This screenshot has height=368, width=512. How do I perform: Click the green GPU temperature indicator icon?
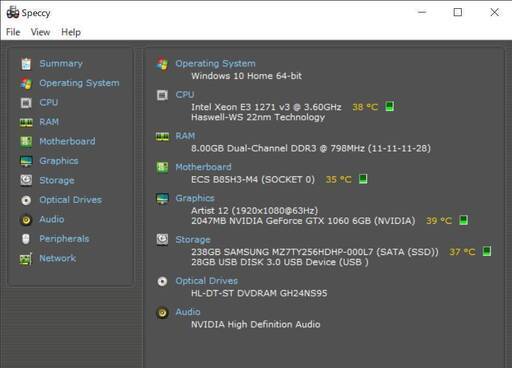(464, 220)
